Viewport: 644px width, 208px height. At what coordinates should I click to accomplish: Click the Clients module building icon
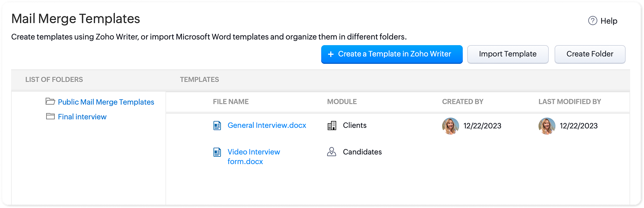332,125
